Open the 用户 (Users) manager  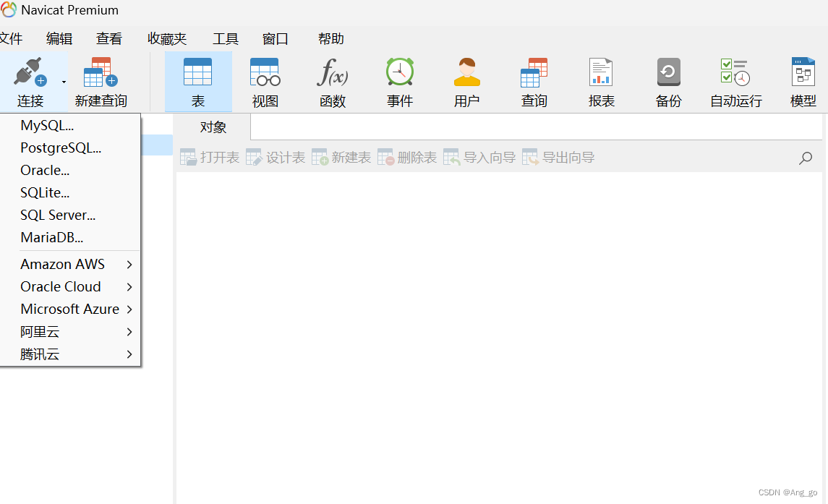coord(466,81)
